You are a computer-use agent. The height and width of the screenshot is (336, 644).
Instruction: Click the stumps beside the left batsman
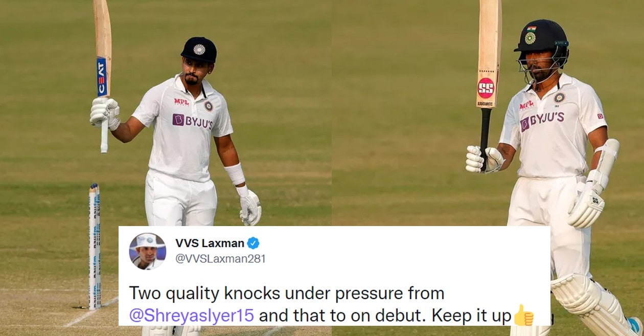[x=95, y=247]
